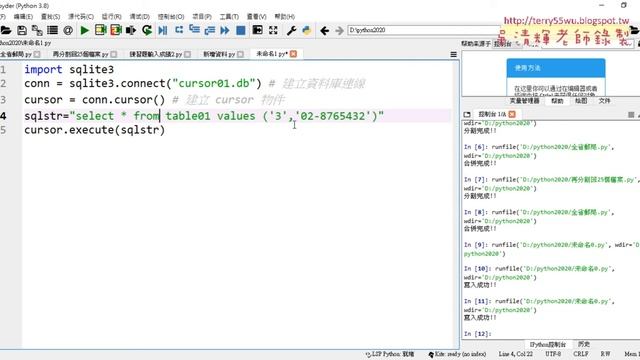This screenshot has height=360, width=640.
Task: Open the console pane options menu icon
Action: click(x=631, y=115)
